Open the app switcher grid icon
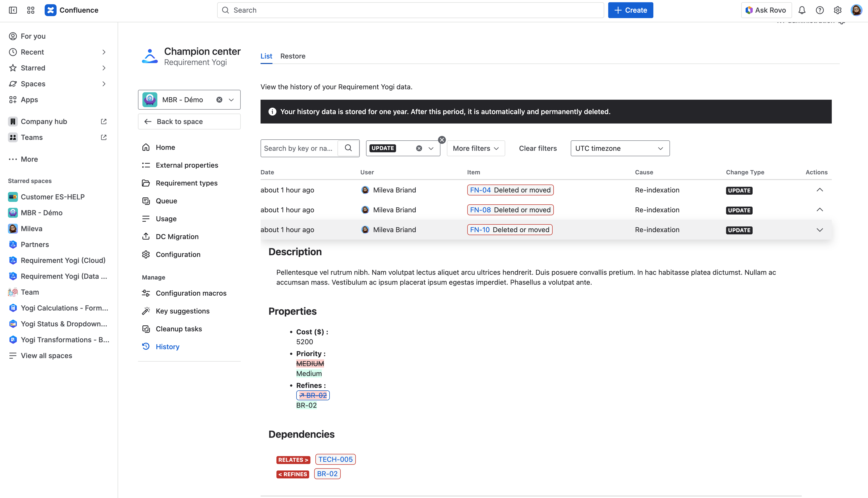Image resolution: width=868 pixels, height=498 pixels. tap(31, 10)
